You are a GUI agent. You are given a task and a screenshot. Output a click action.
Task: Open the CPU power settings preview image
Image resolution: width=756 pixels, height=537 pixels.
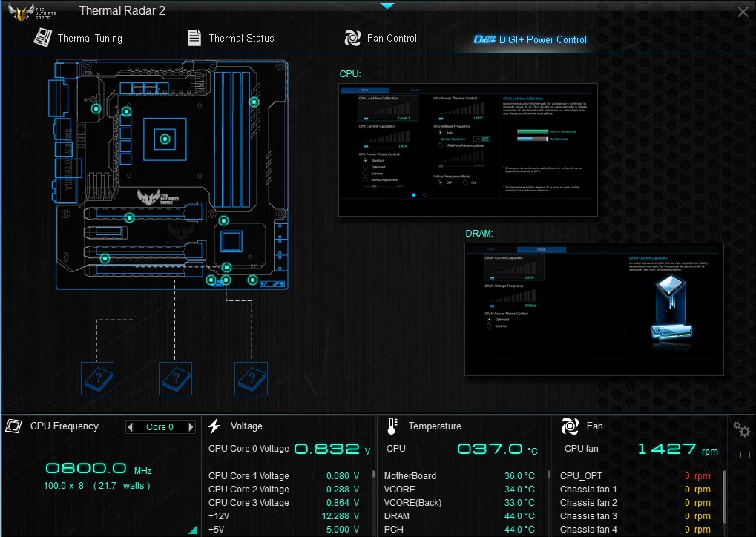click(468, 150)
